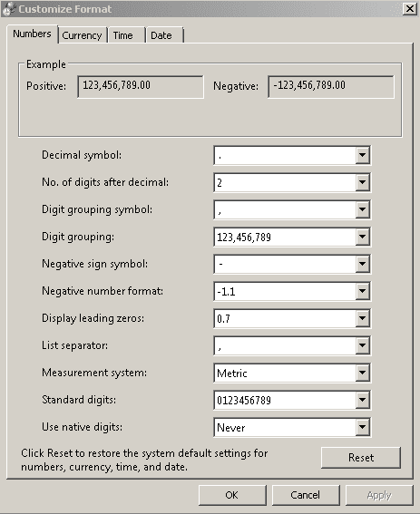
Task: Switch to the Currency tab
Action: [83, 35]
